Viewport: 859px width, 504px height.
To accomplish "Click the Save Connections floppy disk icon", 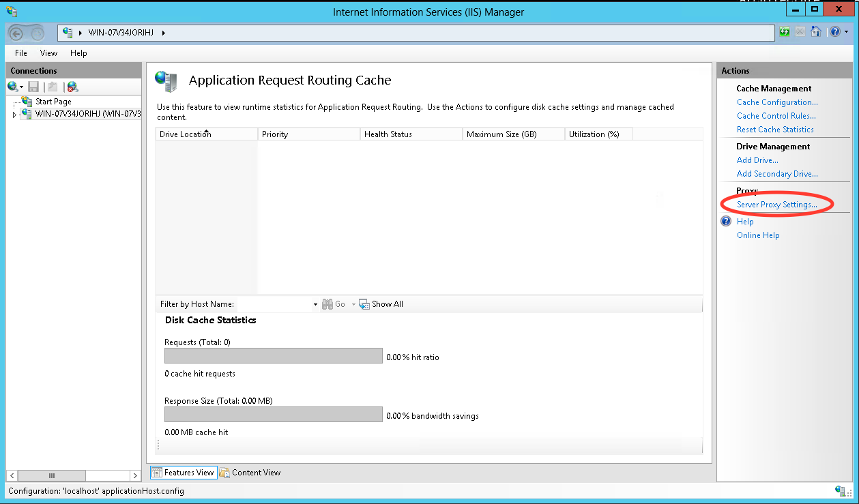I will pos(33,87).
